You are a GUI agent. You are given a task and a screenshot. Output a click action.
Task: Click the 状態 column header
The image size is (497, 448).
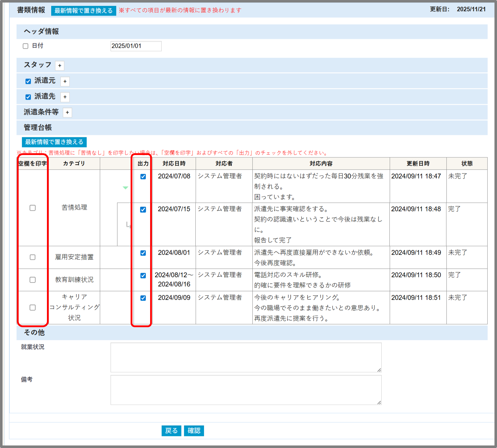[x=467, y=163]
